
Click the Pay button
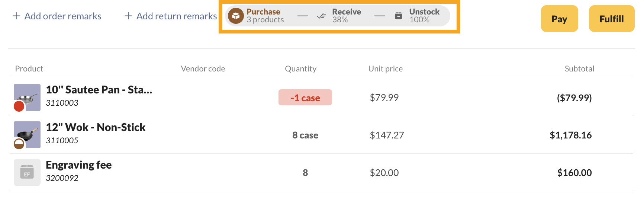[x=559, y=19]
